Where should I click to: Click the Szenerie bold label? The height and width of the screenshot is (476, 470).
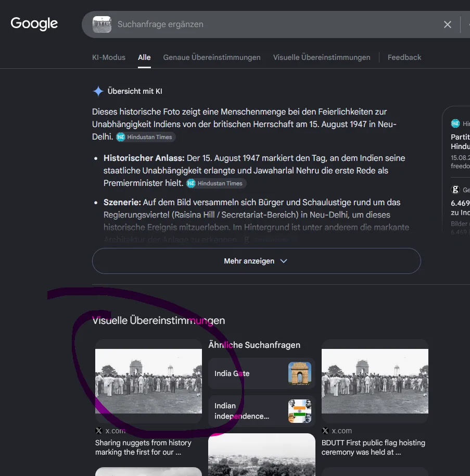click(122, 203)
